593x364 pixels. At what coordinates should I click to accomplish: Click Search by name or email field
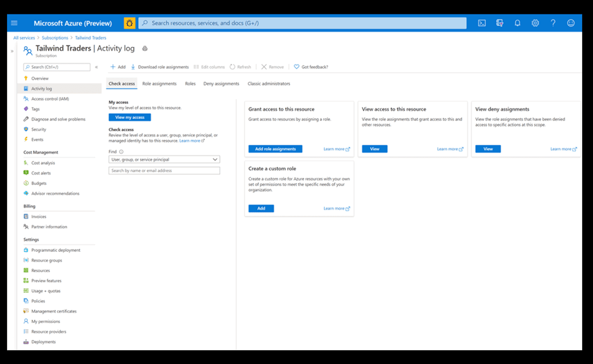coord(164,170)
